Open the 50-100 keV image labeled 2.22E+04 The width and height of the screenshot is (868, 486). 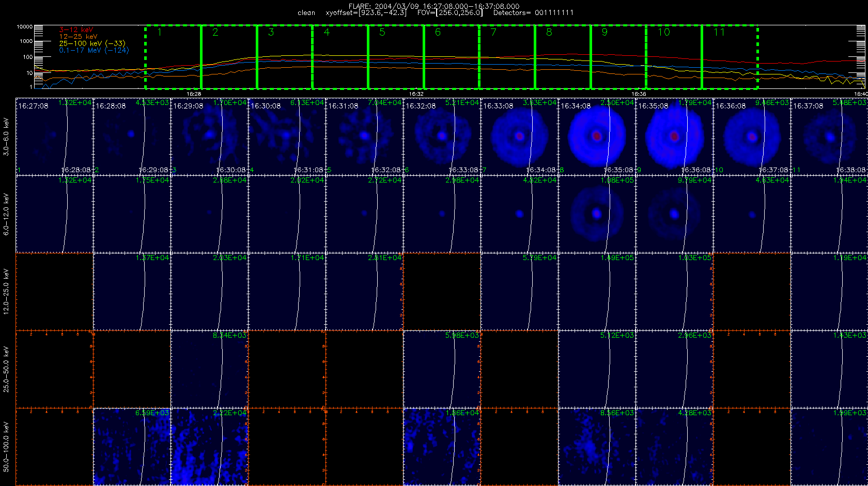pos(210,447)
